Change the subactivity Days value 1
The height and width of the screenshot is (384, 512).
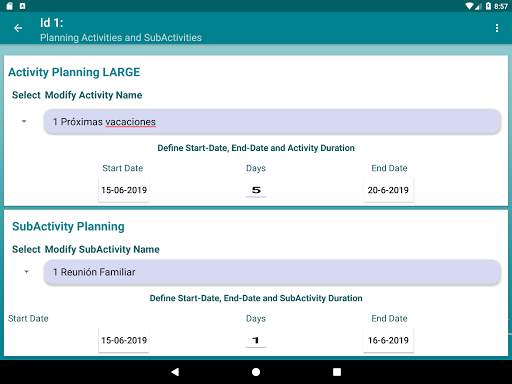[256, 340]
